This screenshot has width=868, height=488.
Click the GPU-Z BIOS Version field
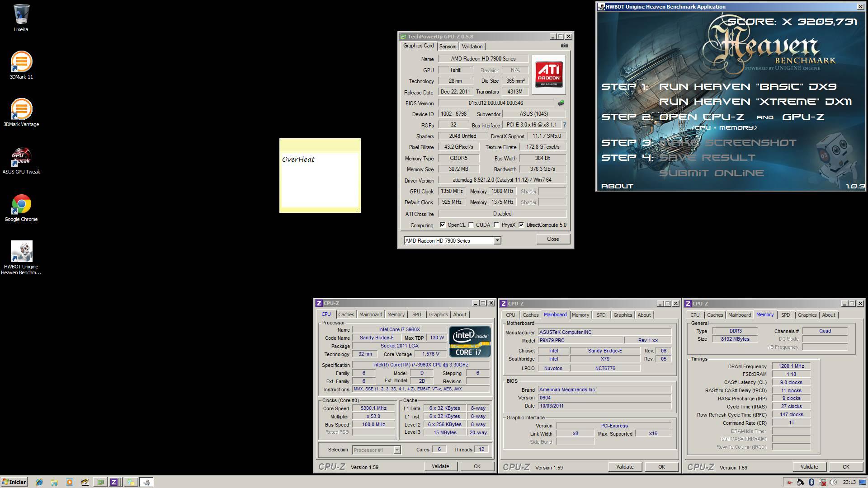pos(496,103)
